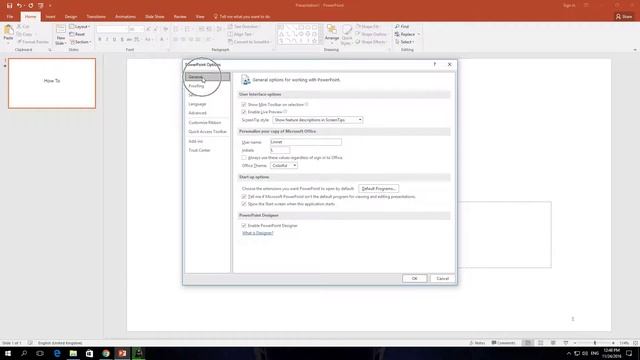Click the Normal view icon in status bar
The image size is (640, 360).
coord(528,343)
